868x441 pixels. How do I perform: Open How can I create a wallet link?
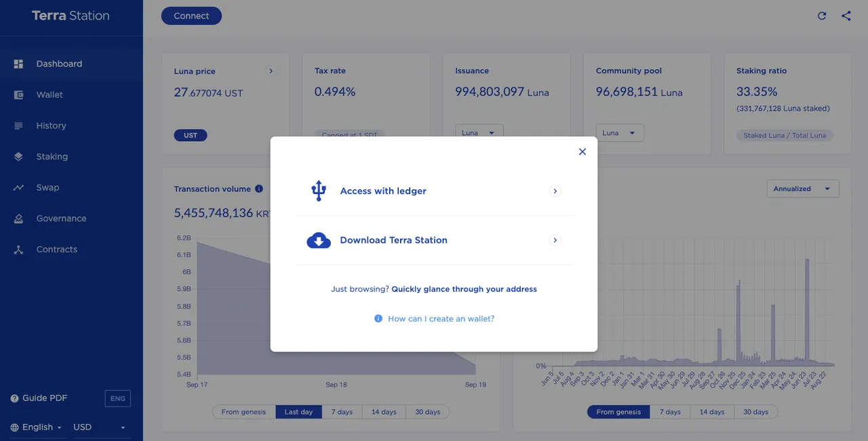coord(441,319)
